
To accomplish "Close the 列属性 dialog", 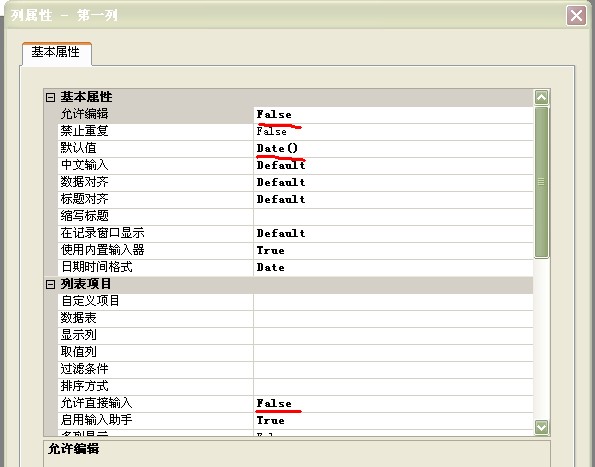I will pos(576,16).
